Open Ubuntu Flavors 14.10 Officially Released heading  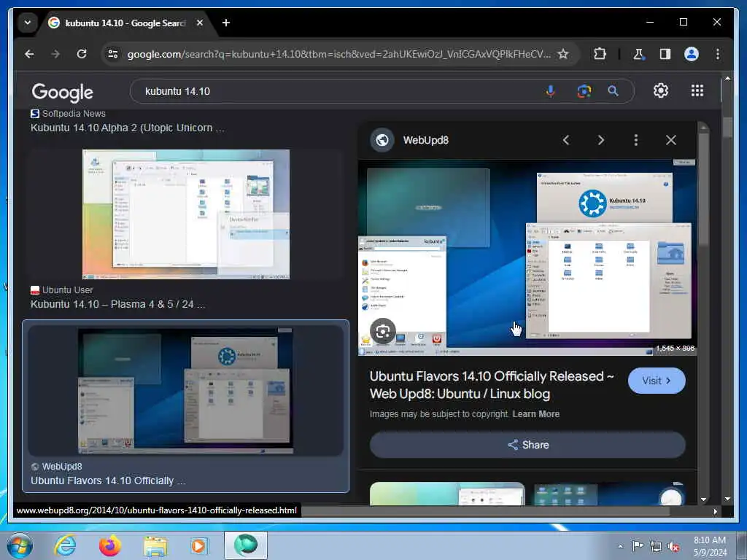click(x=492, y=385)
